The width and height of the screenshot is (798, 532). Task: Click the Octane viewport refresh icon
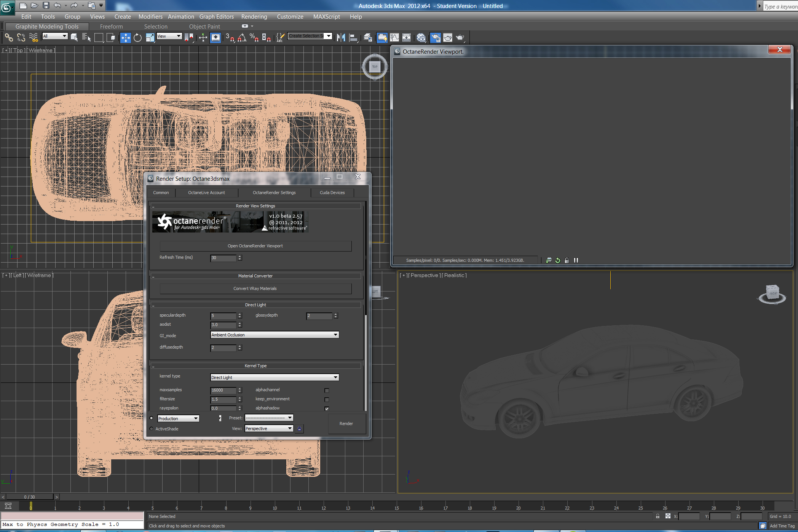(x=558, y=260)
